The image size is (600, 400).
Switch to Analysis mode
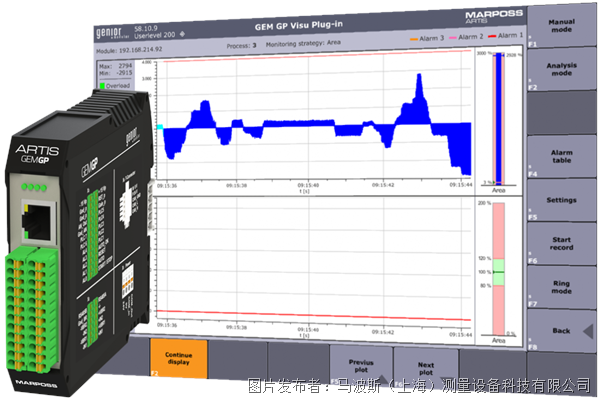(x=562, y=68)
